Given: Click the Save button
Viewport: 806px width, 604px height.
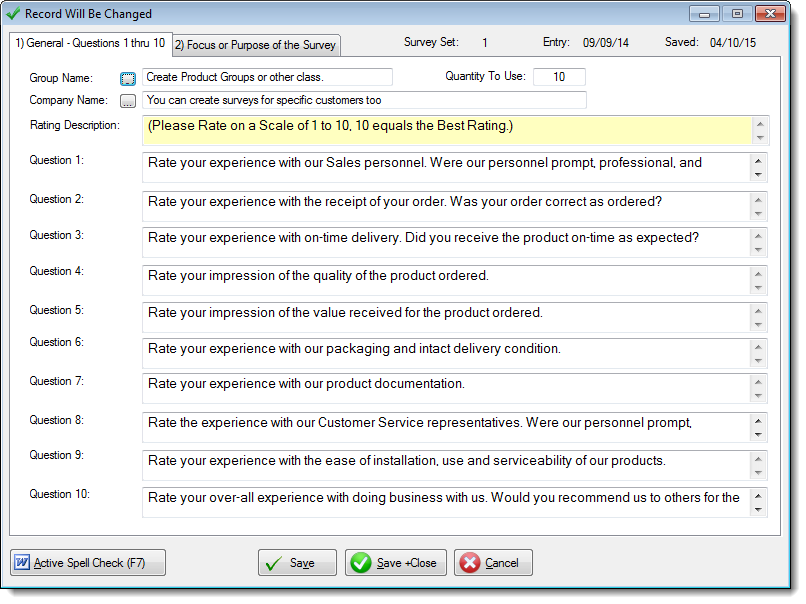Looking at the screenshot, I should tap(297, 562).
